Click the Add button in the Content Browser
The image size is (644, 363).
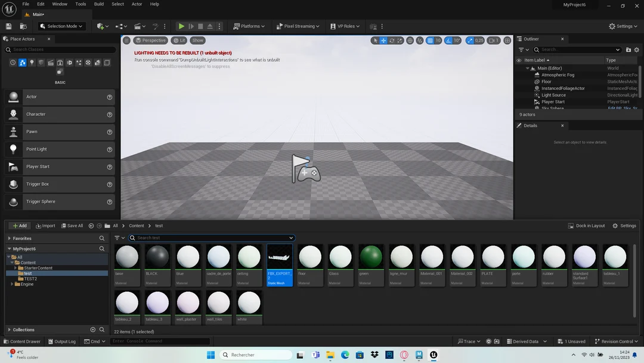pyautogui.click(x=20, y=226)
